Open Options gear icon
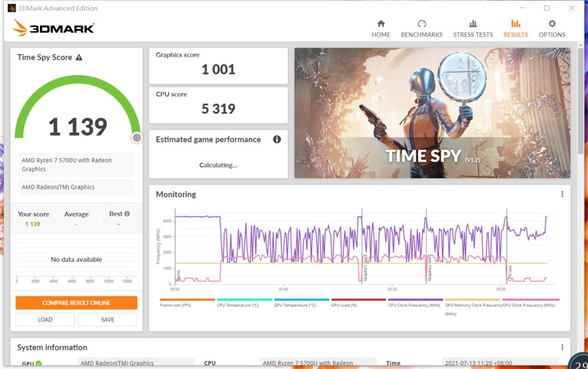 pos(552,24)
